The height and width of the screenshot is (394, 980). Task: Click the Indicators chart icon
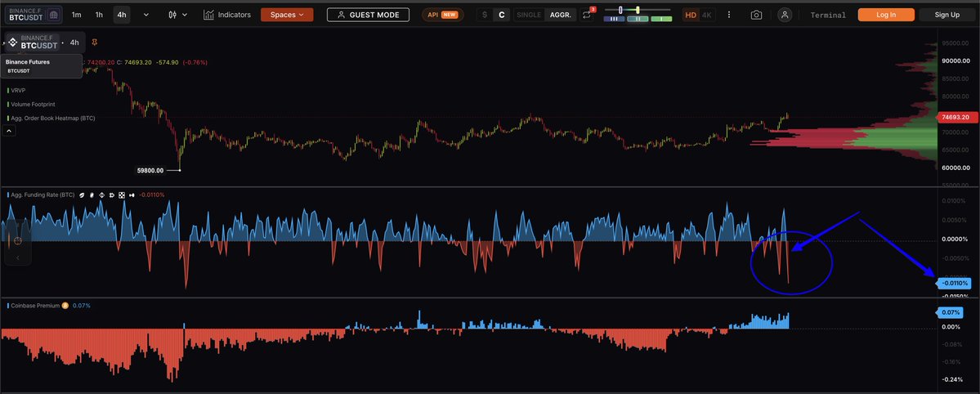[x=209, y=15]
